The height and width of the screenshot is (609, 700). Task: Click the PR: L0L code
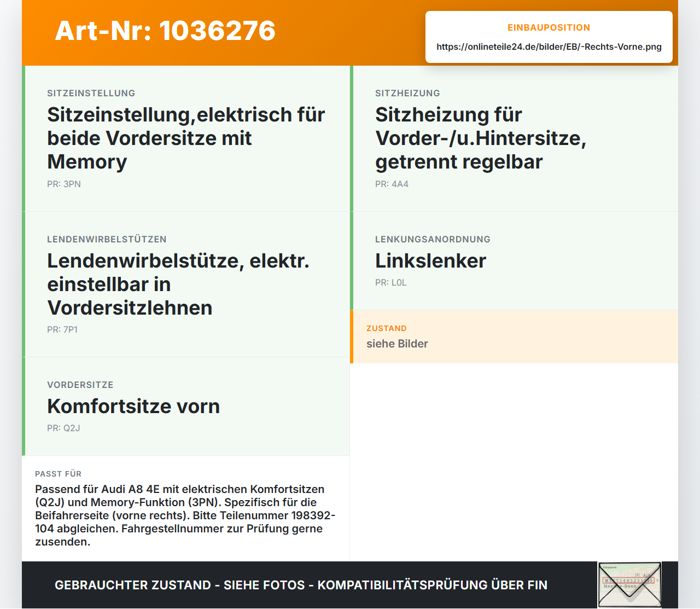pos(391,282)
